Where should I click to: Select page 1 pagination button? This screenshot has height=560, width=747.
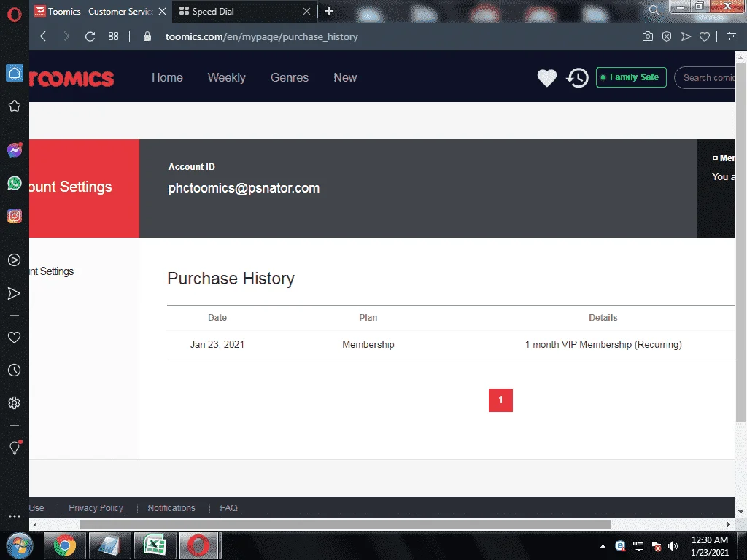pyautogui.click(x=500, y=400)
